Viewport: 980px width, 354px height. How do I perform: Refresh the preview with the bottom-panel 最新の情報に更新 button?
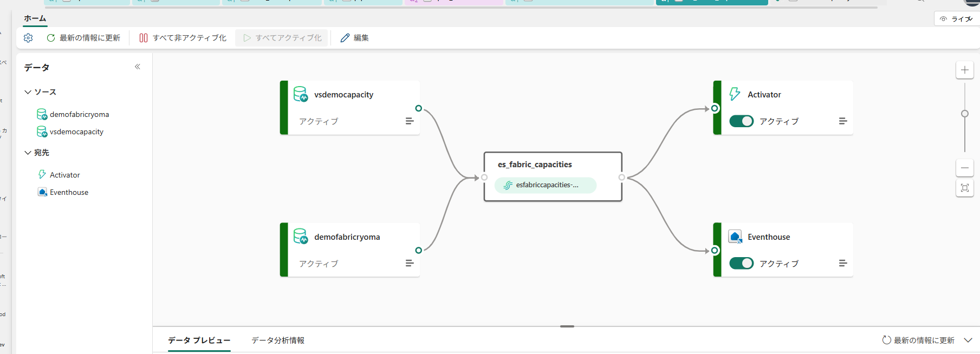(x=919, y=340)
